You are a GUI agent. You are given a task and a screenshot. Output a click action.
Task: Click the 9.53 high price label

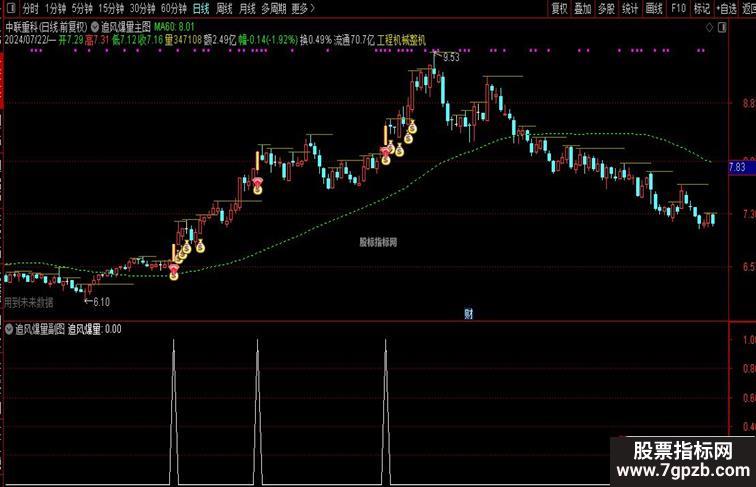coord(451,57)
